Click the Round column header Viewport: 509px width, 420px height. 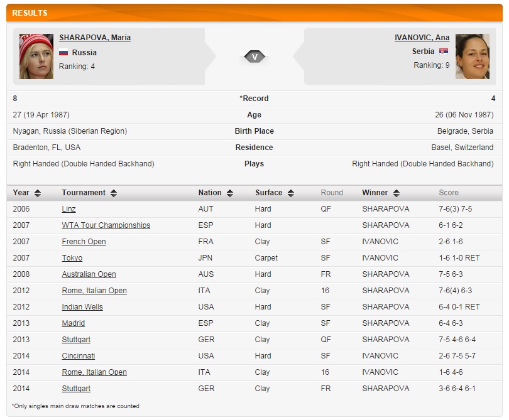(332, 193)
